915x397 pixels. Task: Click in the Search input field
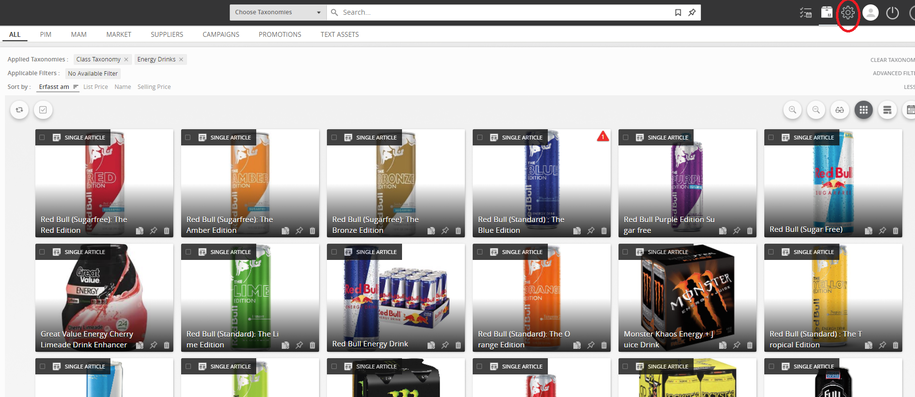[505, 12]
